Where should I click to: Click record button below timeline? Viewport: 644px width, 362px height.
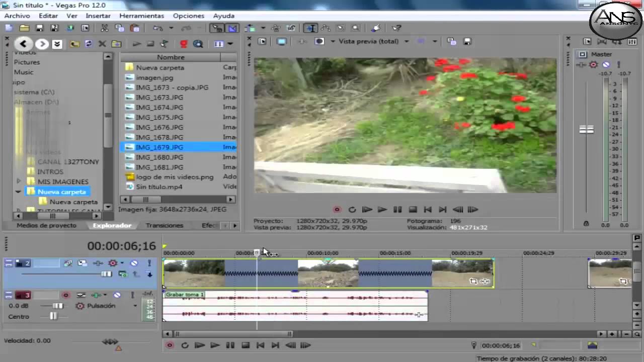pos(170,345)
